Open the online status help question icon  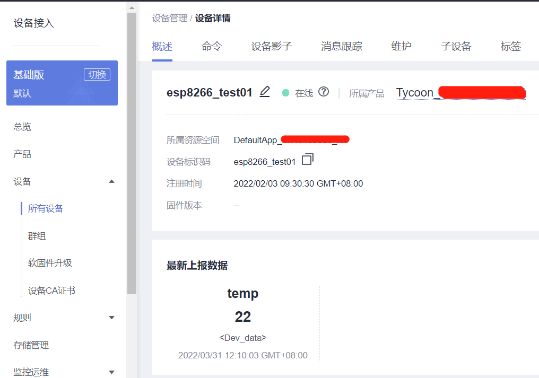[x=323, y=92]
